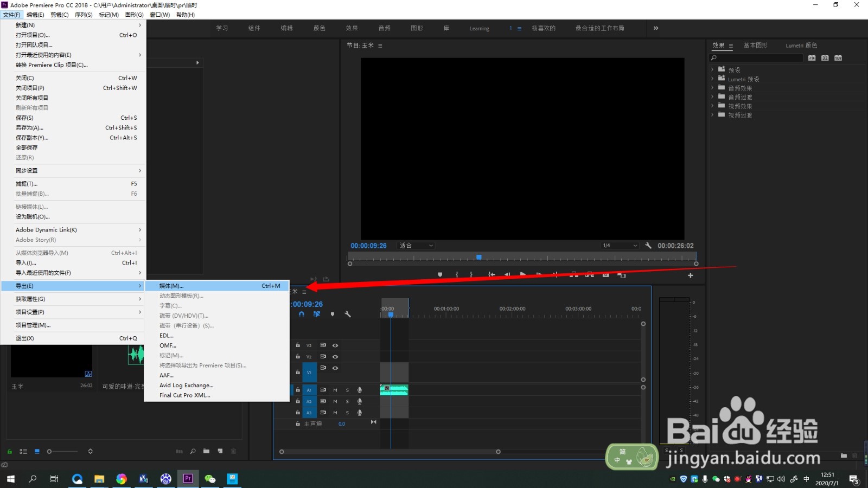The image size is (868, 488).
Task: Toggle snap magnet in timeline
Action: pos(302,314)
